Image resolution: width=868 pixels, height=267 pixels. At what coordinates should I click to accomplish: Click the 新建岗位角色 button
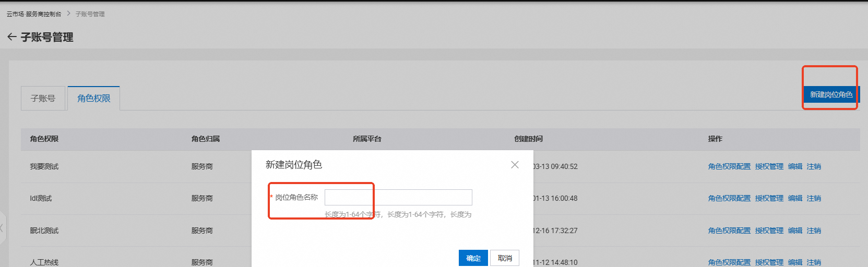(831, 94)
